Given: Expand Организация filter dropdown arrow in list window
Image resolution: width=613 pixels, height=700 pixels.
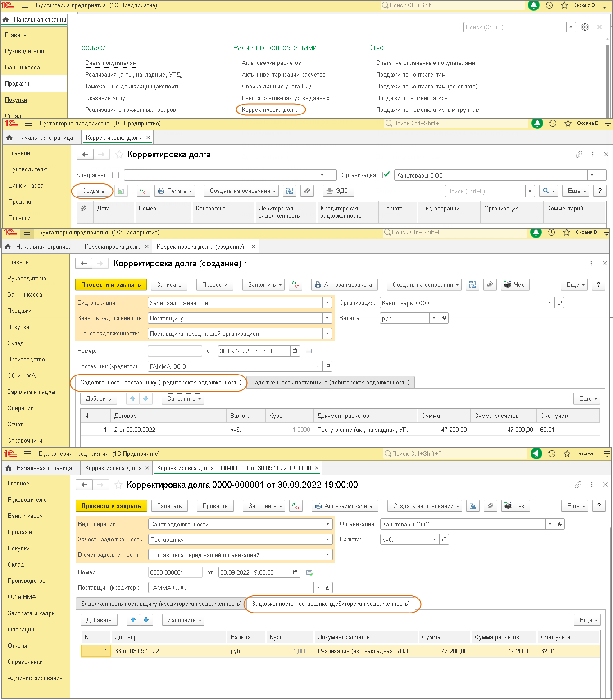Looking at the screenshot, I should click(x=592, y=175).
